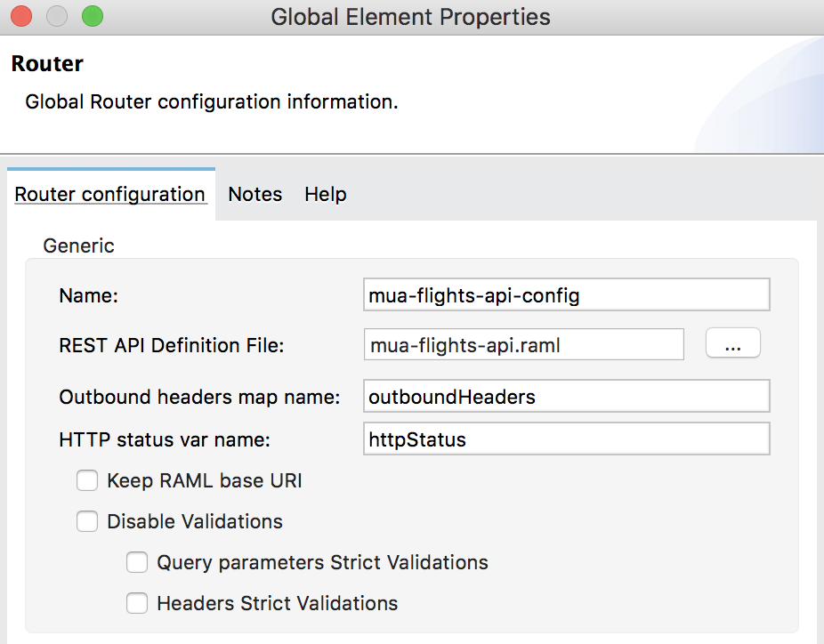824x644 pixels.
Task: Toggle the Disable Validations checkbox
Action: click(87, 521)
